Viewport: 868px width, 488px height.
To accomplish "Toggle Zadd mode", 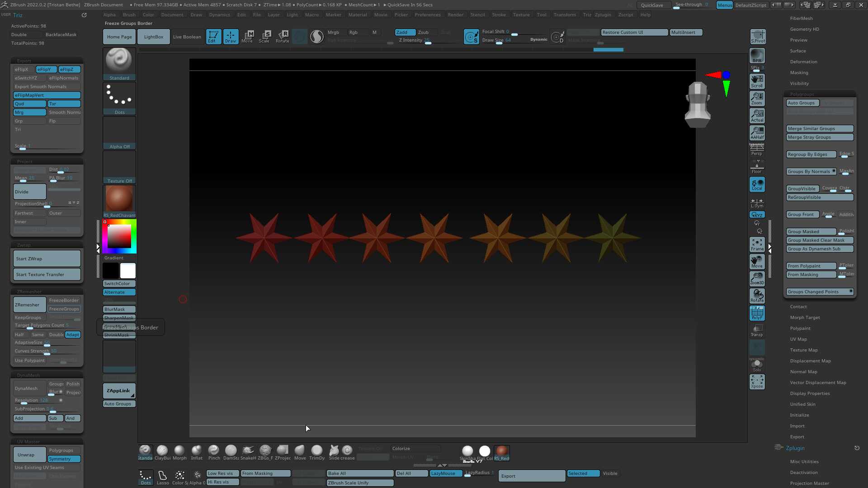I will 405,33.
